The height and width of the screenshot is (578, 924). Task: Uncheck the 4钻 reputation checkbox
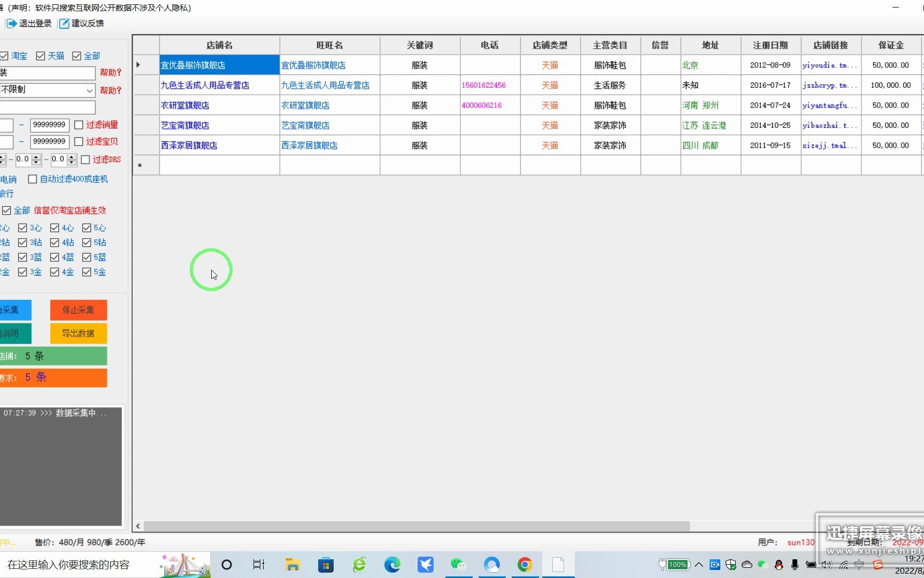(x=55, y=242)
